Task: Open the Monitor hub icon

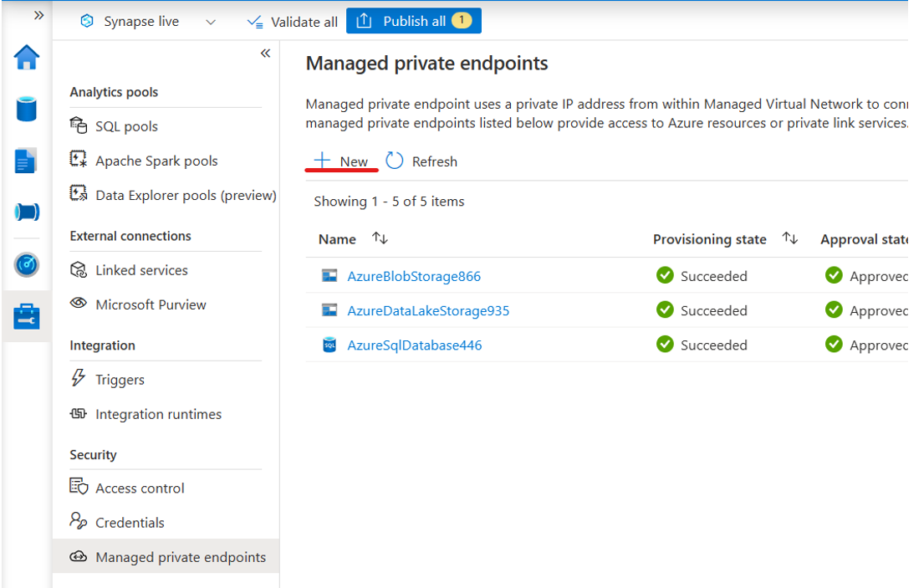Action: click(26, 263)
